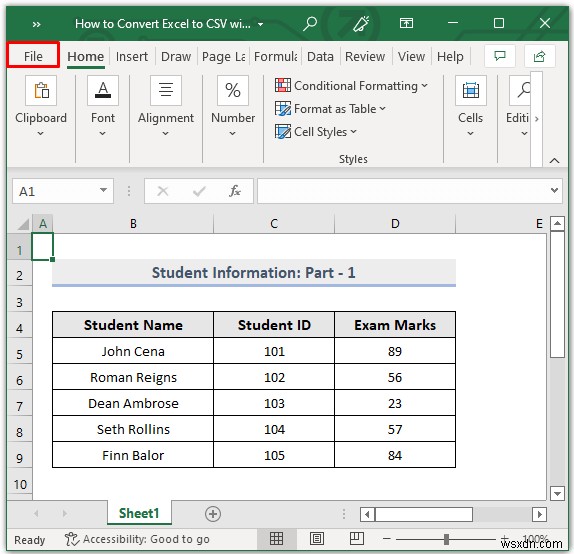Image resolution: width=574 pixels, height=554 pixels.
Task: Click the Select All corner triangle
Action: (23, 223)
